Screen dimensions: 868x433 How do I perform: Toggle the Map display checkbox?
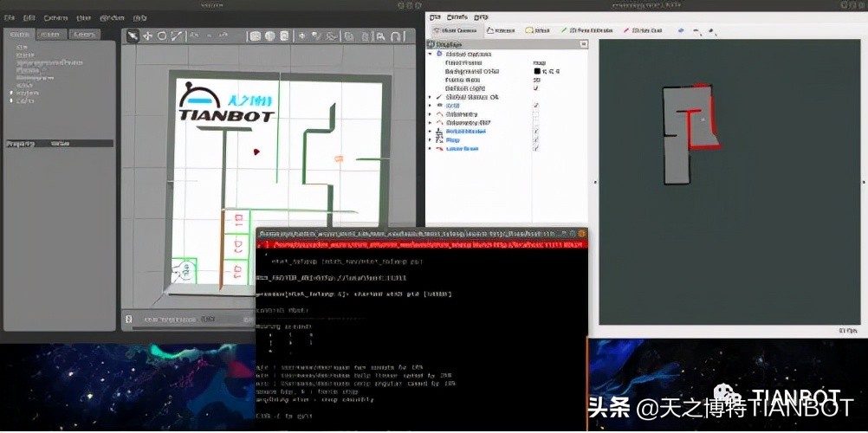click(536, 139)
